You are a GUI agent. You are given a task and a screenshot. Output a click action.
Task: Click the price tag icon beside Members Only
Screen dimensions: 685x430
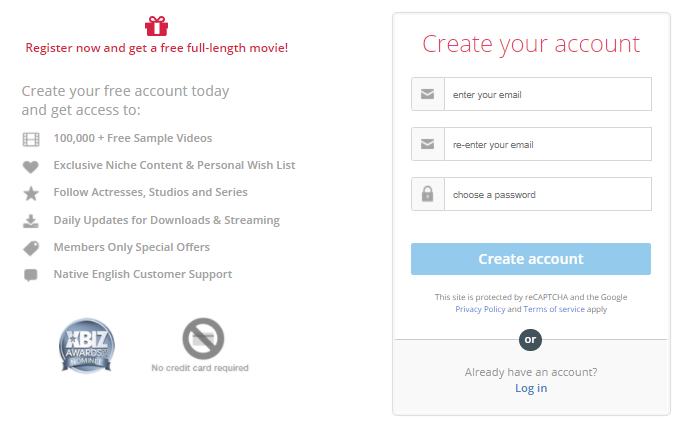point(31,248)
